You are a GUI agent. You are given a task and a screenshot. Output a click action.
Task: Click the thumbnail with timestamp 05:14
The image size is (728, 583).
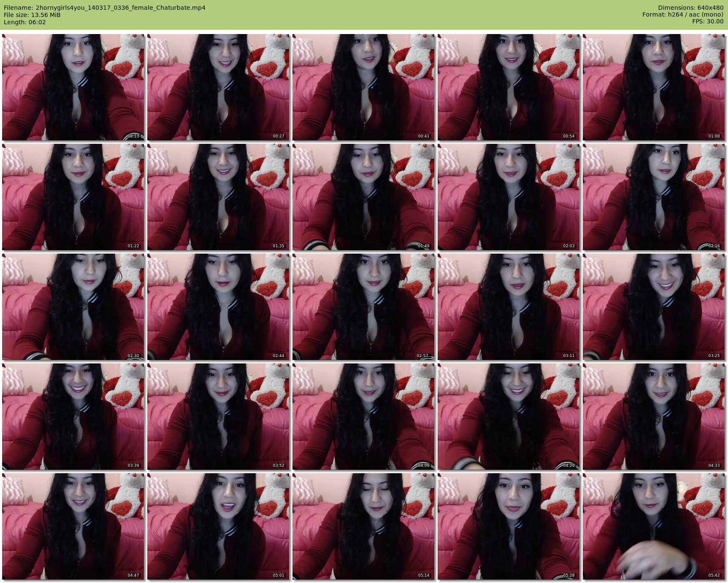tap(364, 526)
